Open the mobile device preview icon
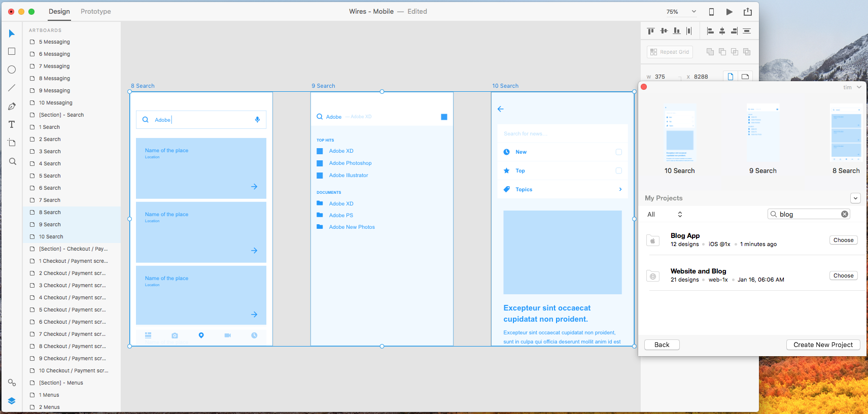This screenshot has height=414, width=868. click(711, 12)
